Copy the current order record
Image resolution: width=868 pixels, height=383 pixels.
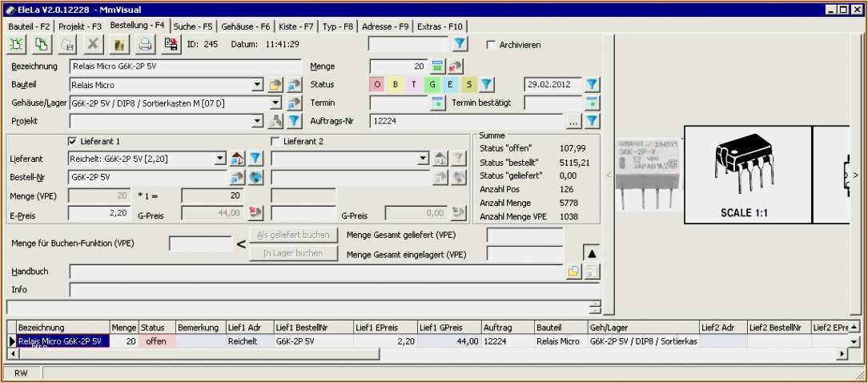tap(42, 44)
